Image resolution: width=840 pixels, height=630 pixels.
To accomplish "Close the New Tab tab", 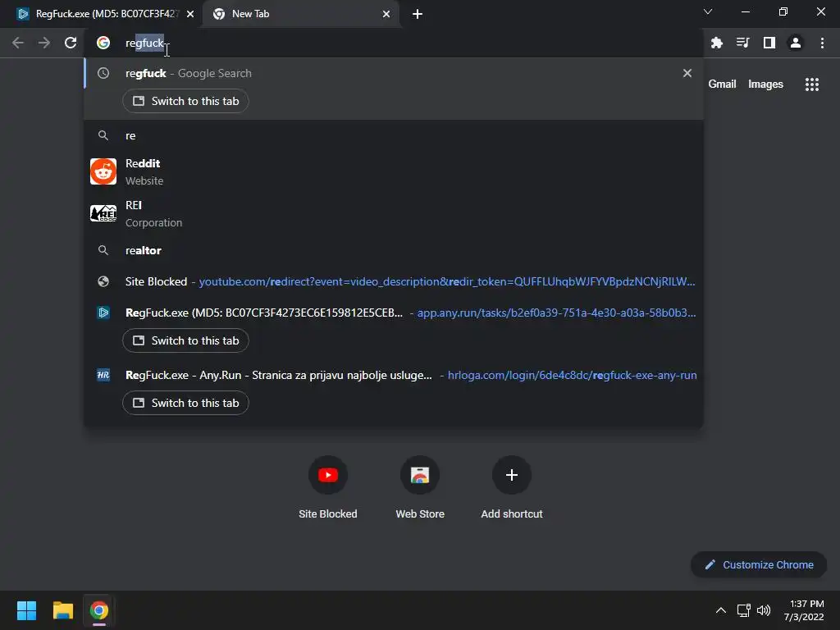I will [x=386, y=14].
